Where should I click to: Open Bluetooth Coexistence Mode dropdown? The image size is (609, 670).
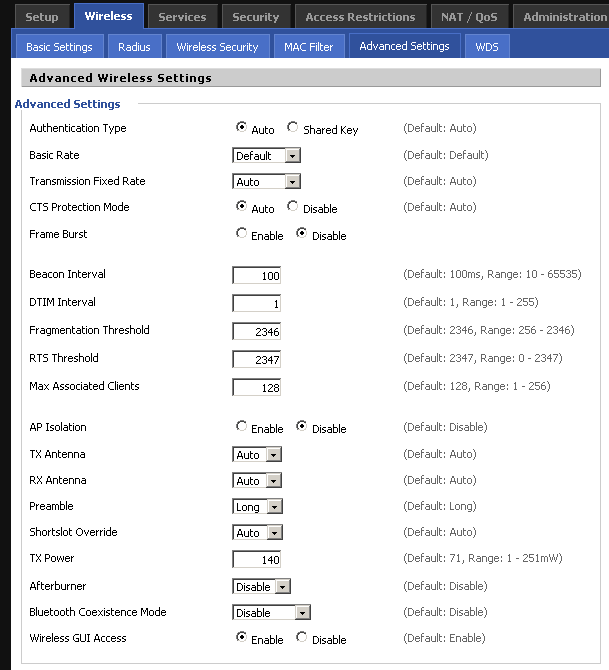tap(271, 613)
